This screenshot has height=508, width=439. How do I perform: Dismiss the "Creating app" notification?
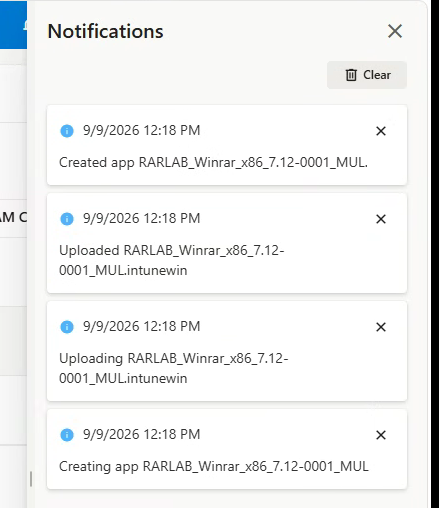[381, 435]
